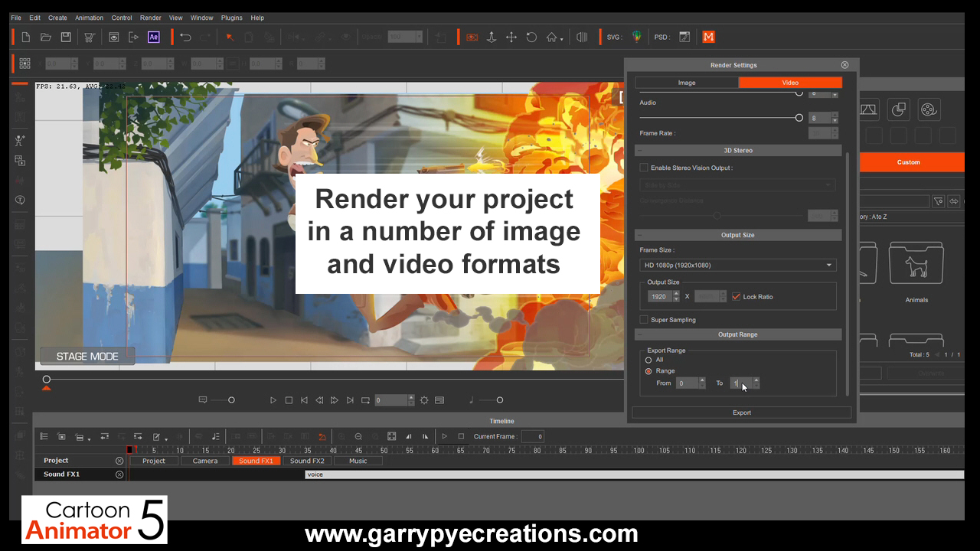The image size is (980, 551).
Task: Toggle the Sound FX2 track button
Action: [x=307, y=461]
